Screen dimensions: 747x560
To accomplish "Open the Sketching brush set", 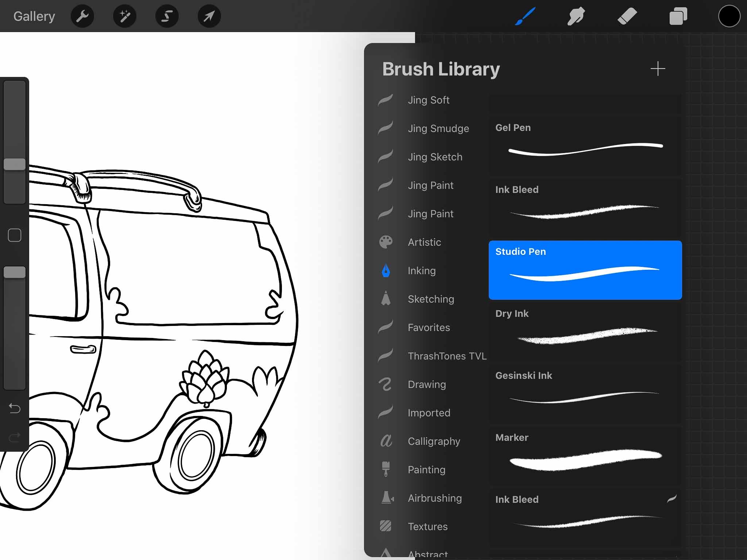I will [431, 299].
